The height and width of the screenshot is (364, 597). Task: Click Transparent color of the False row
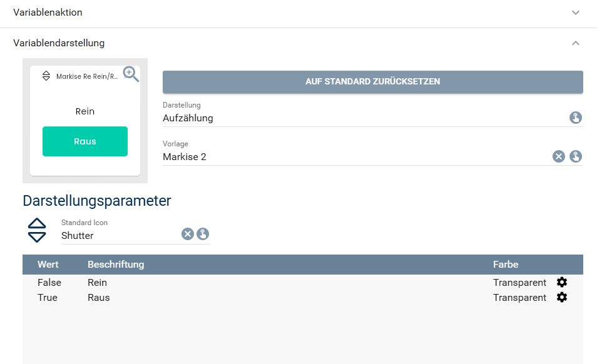coord(519,283)
